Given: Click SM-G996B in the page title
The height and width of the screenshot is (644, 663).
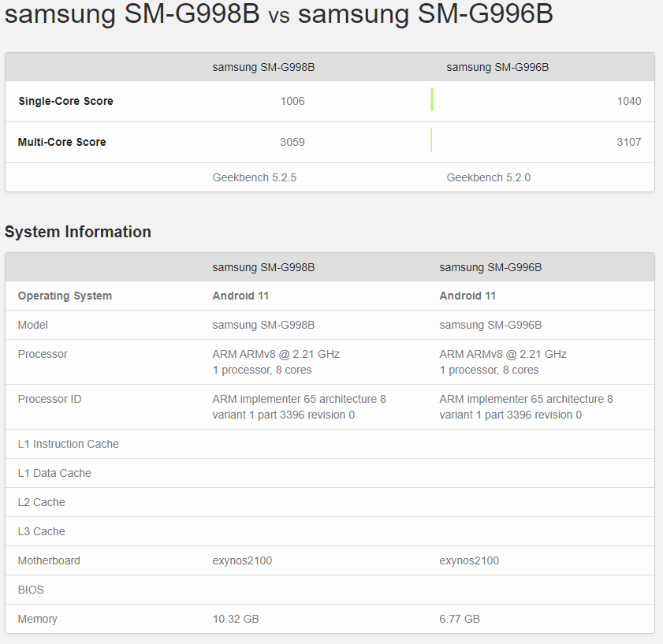Looking at the screenshot, I should [x=486, y=16].
